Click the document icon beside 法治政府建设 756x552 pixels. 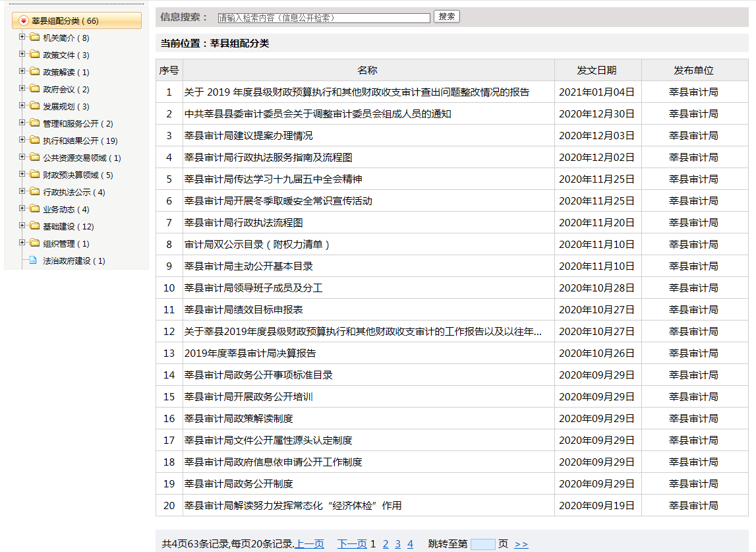(x=33, y=260)
